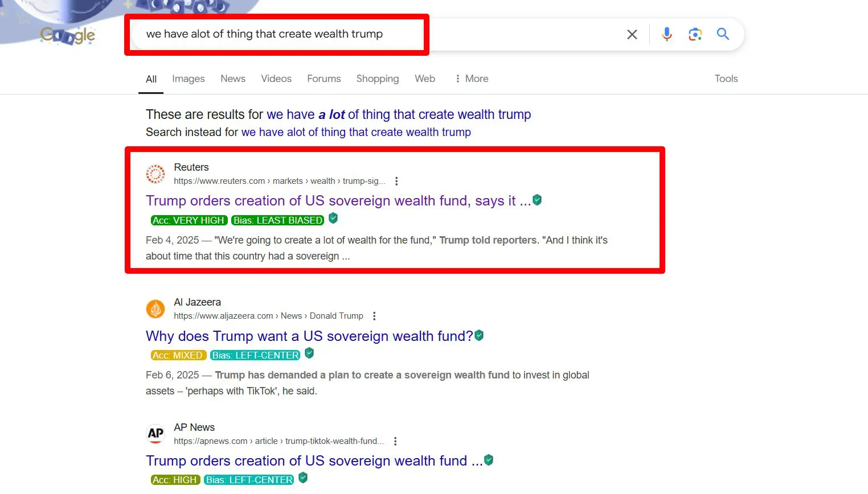Click shield icon beside Reuters headline

click(537, 200)
